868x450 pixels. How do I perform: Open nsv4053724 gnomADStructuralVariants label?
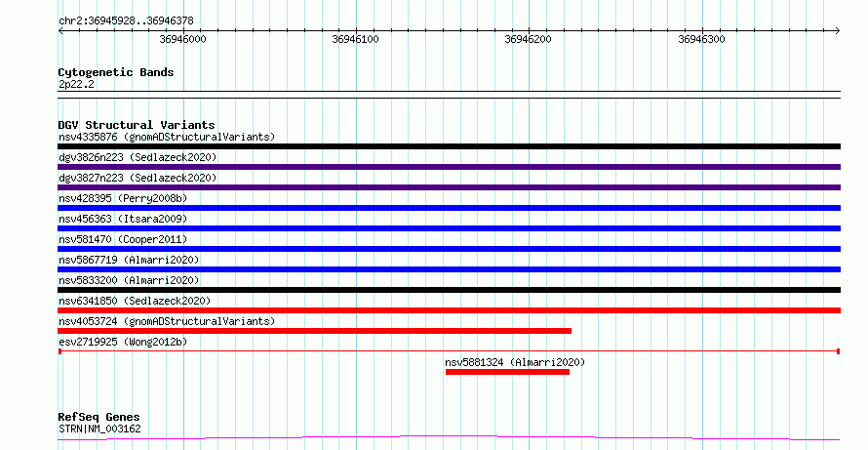point(167,321)
